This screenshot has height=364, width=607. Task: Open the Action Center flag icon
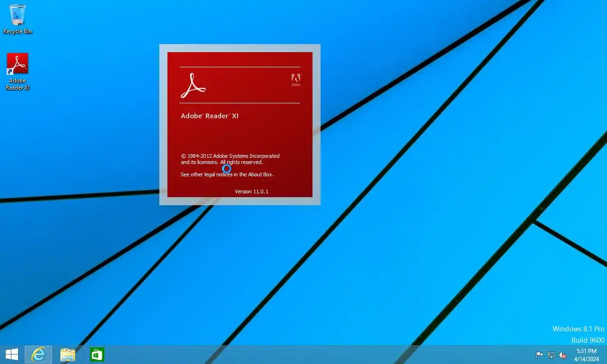point(540,355)
